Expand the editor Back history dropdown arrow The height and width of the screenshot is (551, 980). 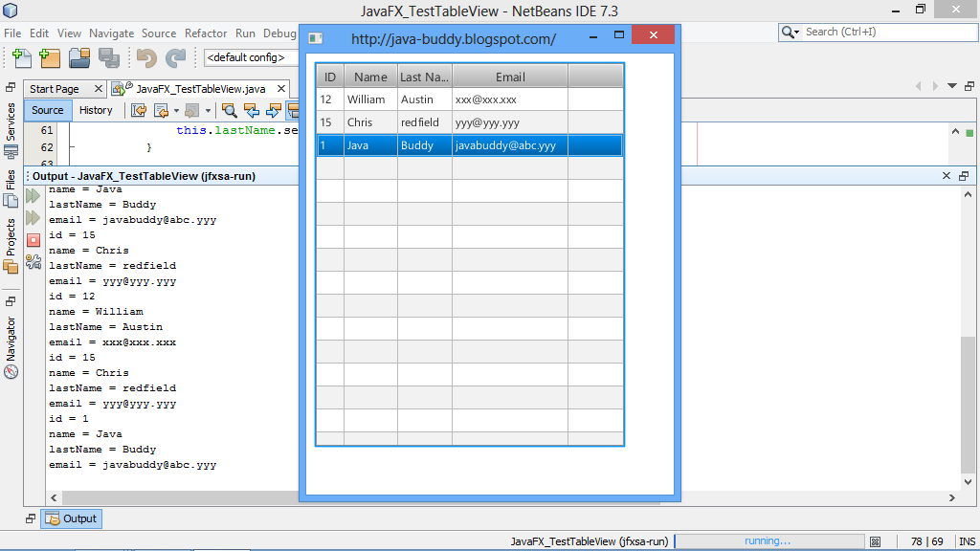tap(176, 111)
